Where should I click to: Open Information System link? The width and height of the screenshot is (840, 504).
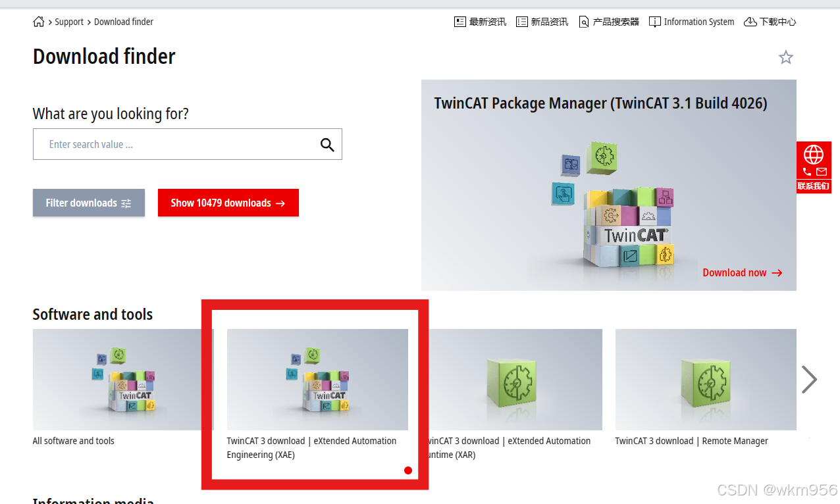699,22
